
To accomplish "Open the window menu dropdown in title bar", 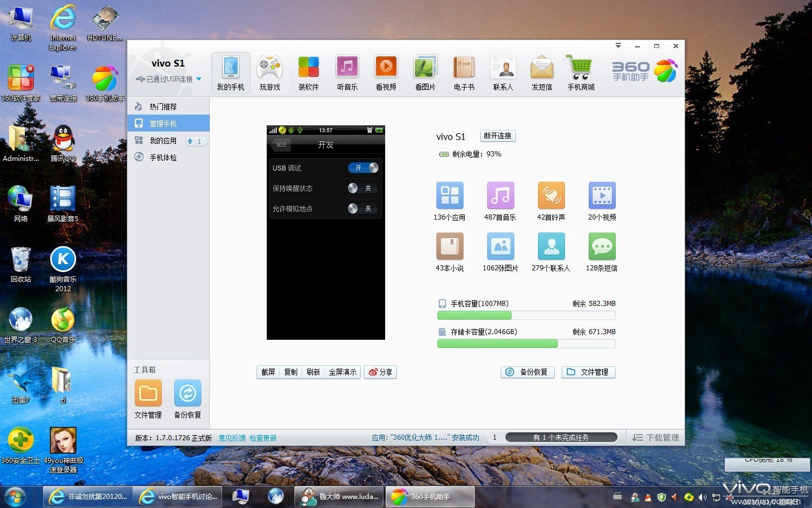I will pyautogui.click(x=618, y=46).
